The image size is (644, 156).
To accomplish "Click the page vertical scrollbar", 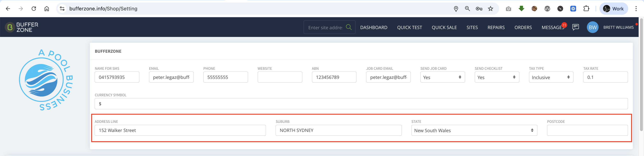I will click(x=641, y=74).
